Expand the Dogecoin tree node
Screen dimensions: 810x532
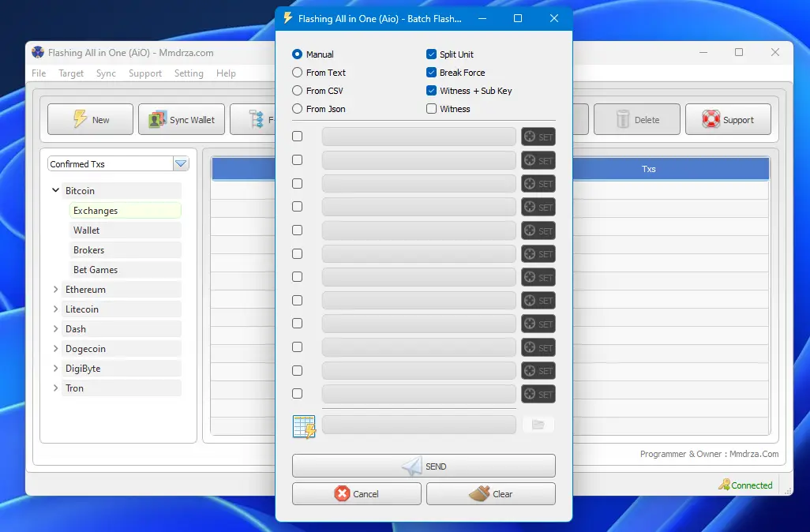[x=56, y=348]
